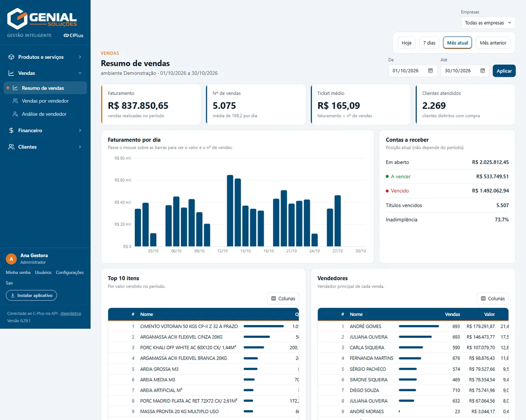Open calendar picker in the De date field
The image size is (526, 420).
[430, 71]
